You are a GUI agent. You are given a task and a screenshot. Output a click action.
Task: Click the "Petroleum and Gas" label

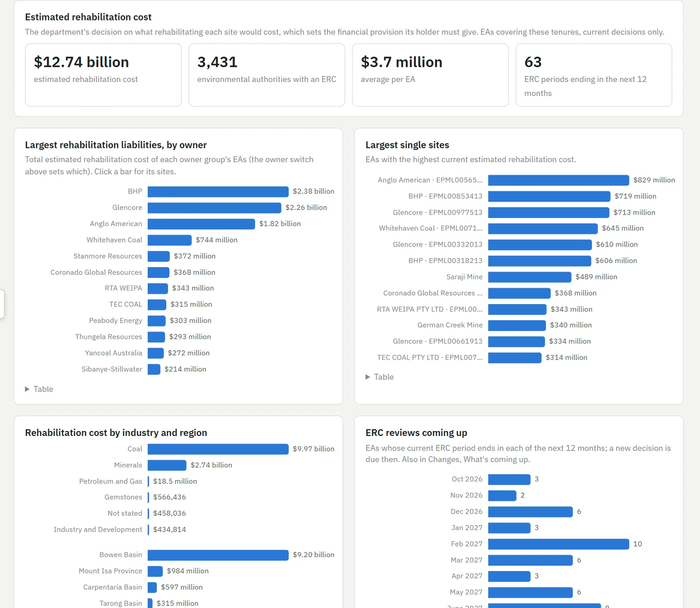[110, 481]
